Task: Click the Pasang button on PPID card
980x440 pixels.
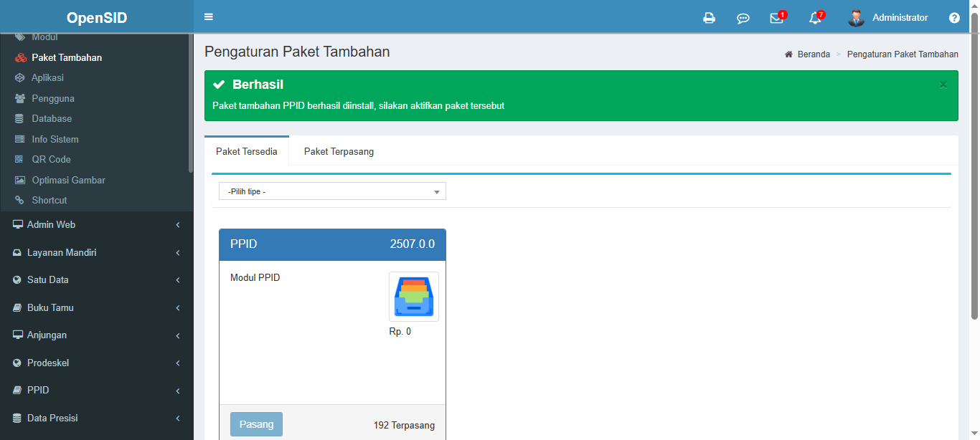Action: (256, 424)
